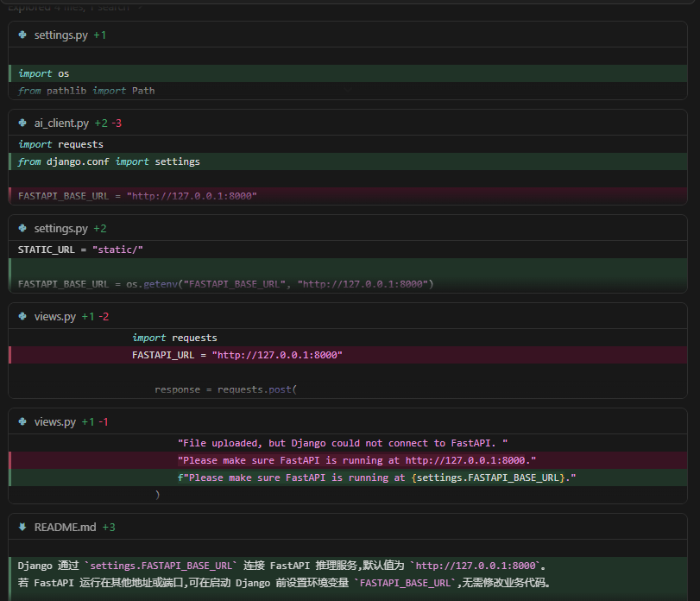Viewport: 700px width, 601px height.
Task: Select removed line FASTAPI_BASE_URL = "http://127.0.0.1:8000"
Action: click(x=348, y=195)
